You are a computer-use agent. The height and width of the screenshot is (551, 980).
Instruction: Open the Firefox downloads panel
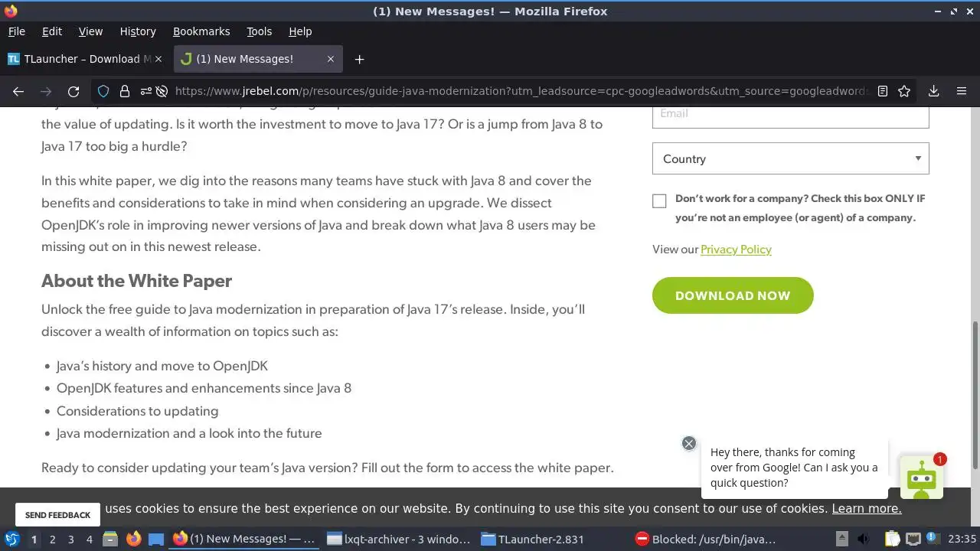click(x=933, y=91)
